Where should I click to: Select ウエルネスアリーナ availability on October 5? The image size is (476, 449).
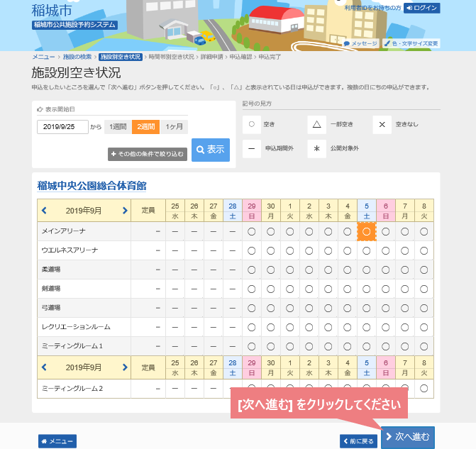pyautogui.click(x=367, y=251)
